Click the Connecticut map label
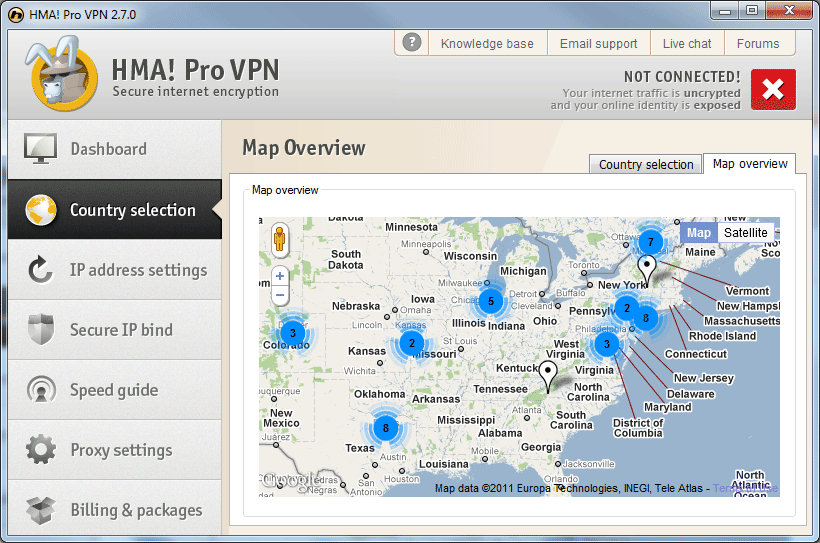Viewport: 820px width, 543px height. (696, 354)
